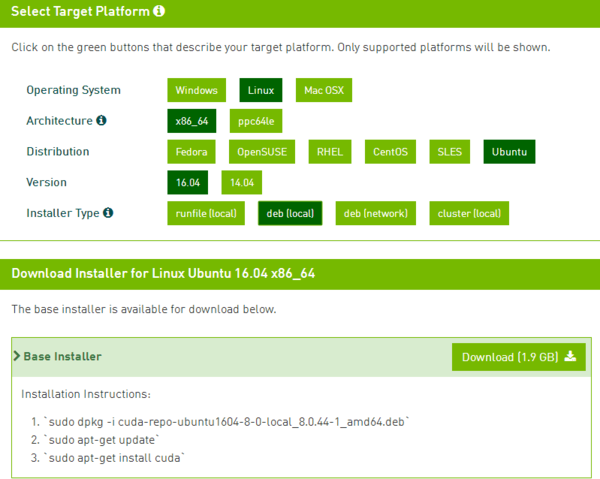
Task: Select version 14.04
Action: click(242, 182)
